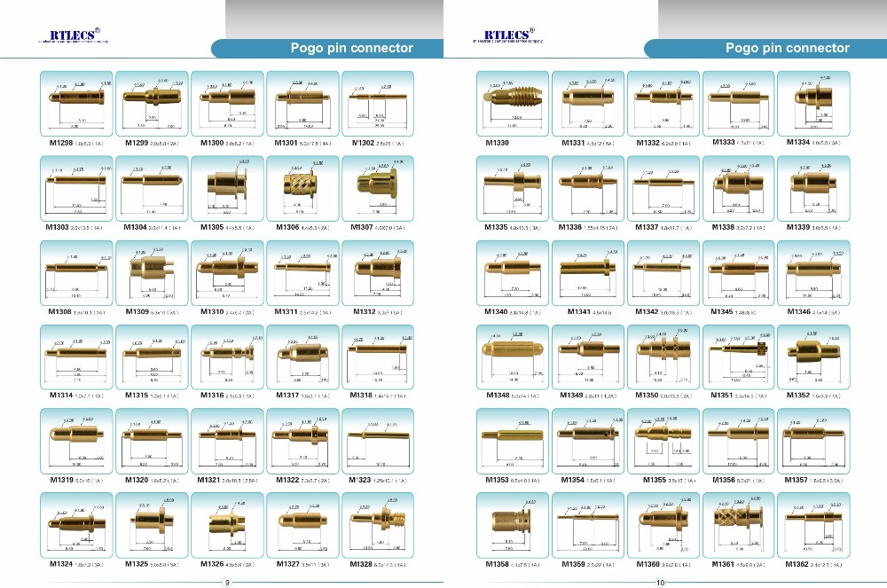This screenshot has width=887, height=588.
Task: Click the M1312 pogo pin thumbnail
Action: (379, 271)
